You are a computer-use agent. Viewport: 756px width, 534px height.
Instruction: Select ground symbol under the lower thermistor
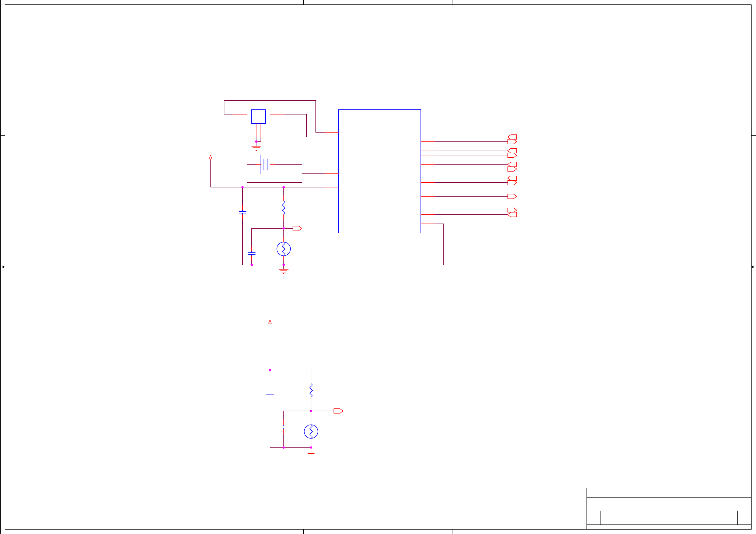pyautogui.click(x=311, y=454)
